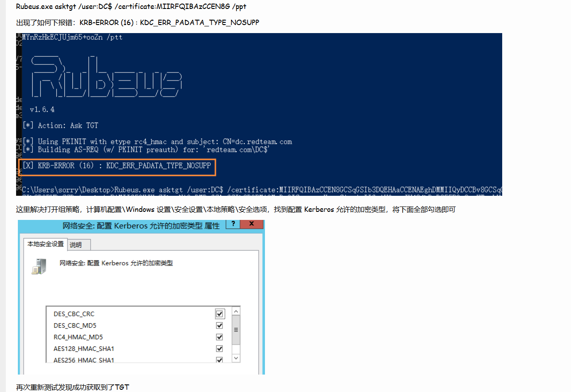Image resolution: width=571 pixels, height=392 pixels.
Task: Toggle the DES_CBC_MD5 checkbox
Action: pos(219,325)
